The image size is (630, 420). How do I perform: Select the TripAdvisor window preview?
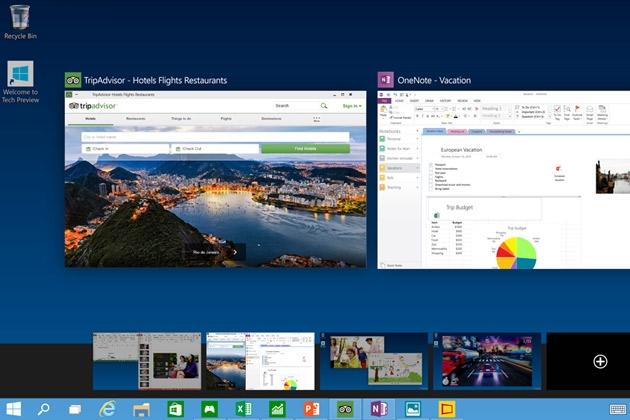point(215,179)
